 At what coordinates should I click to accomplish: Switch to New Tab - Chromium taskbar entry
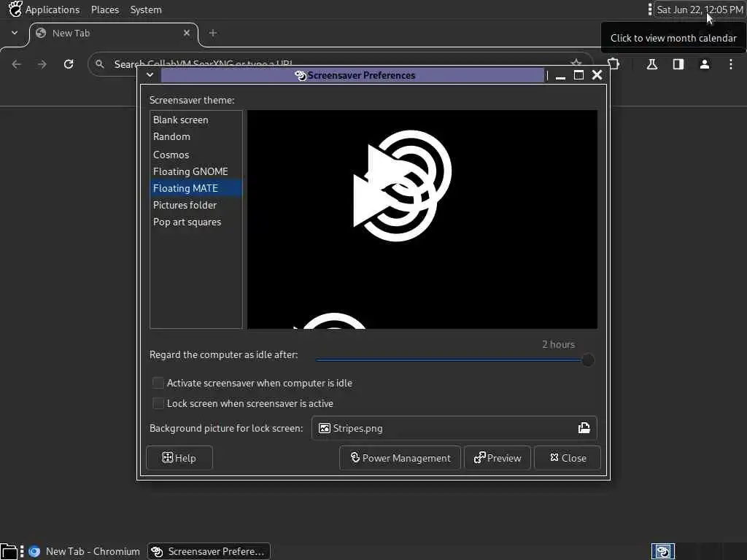click(85, 551)
